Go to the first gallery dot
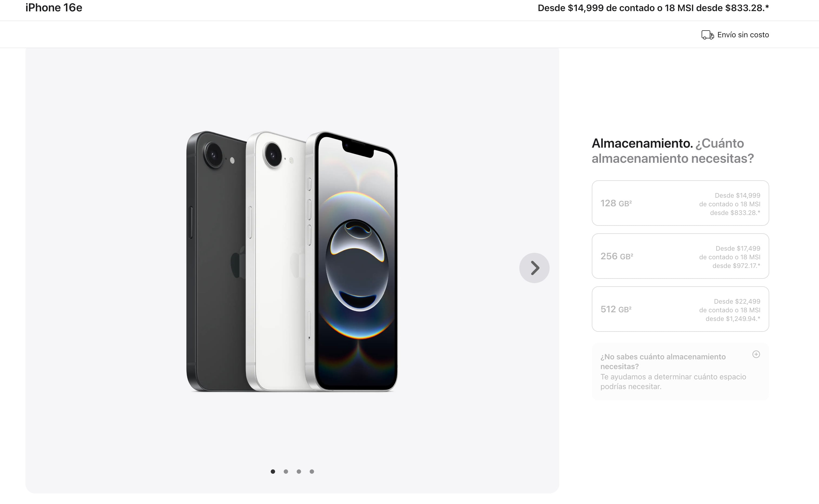The width and height of the screenshot is (819, 504). click(x=273, y=471)
